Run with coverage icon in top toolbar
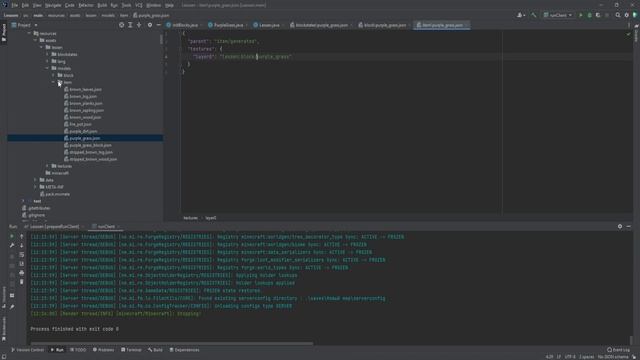 coord(598,15)
